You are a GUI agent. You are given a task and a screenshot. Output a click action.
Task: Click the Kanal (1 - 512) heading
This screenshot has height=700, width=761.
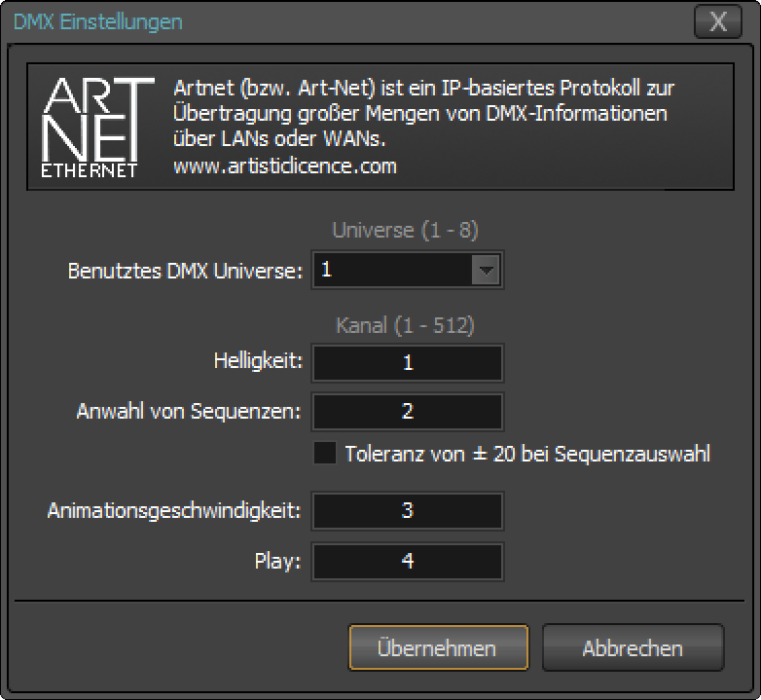(405, 325)
